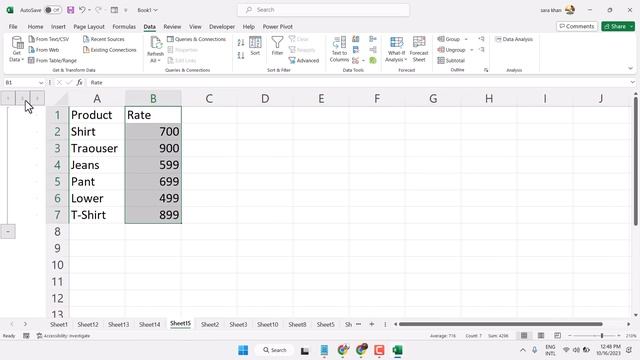The height and width of the screenshot is (360, 640).
Task: Add a new sheet with plus
Action: [371, 324]
